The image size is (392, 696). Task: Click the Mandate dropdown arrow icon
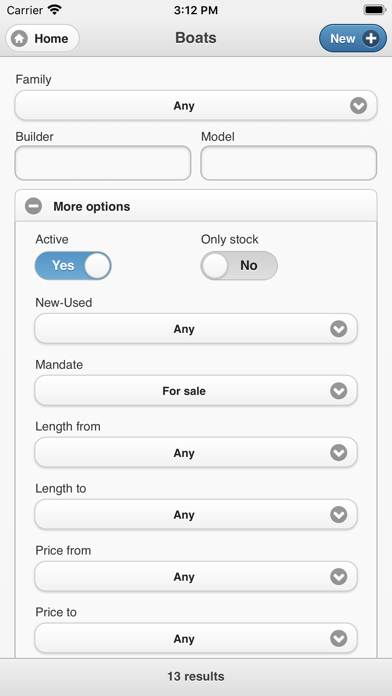click(339, 391)
